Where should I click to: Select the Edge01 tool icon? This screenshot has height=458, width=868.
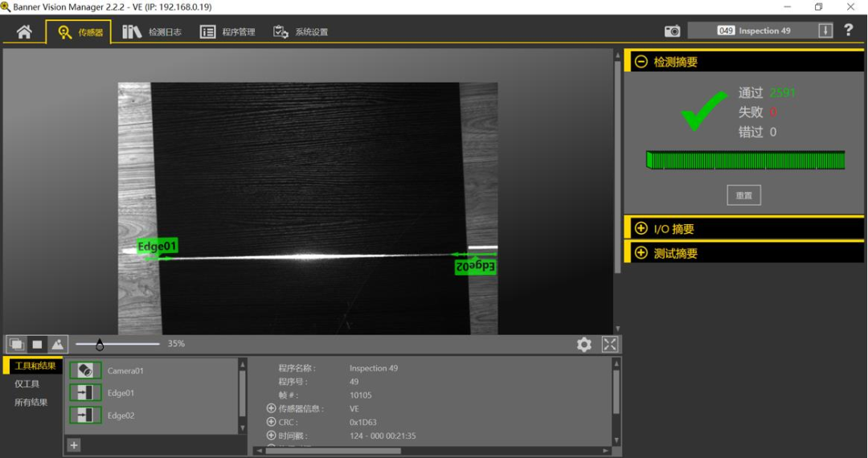coord(85,393)
